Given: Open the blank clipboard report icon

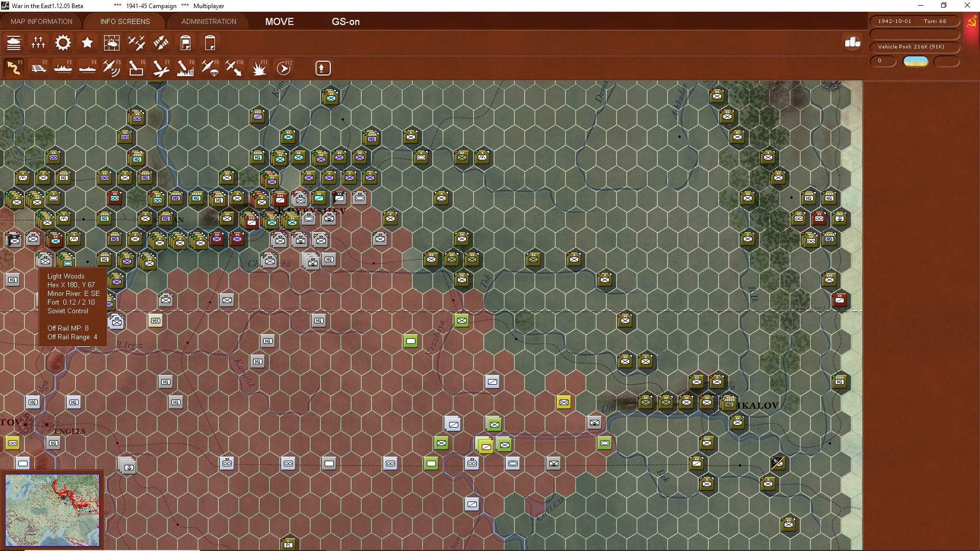Looking at the screenshot, I should point(210,43).
